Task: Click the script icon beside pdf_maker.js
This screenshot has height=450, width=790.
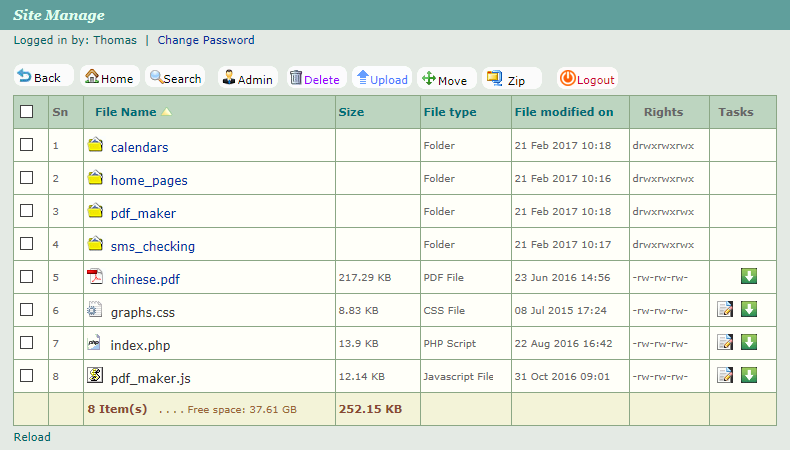Action: (95, 375)
